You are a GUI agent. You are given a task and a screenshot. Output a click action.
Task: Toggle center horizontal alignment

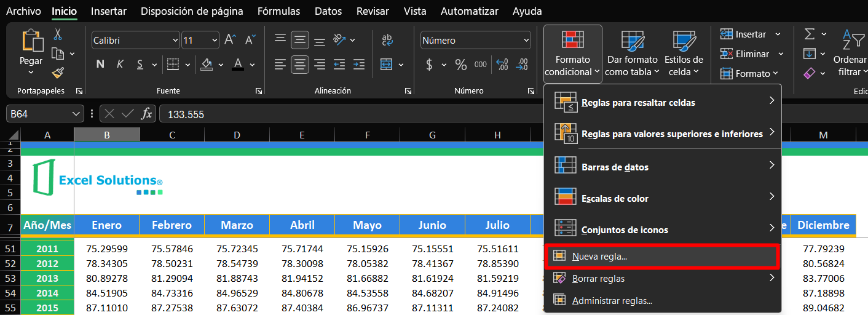point(300,64)
